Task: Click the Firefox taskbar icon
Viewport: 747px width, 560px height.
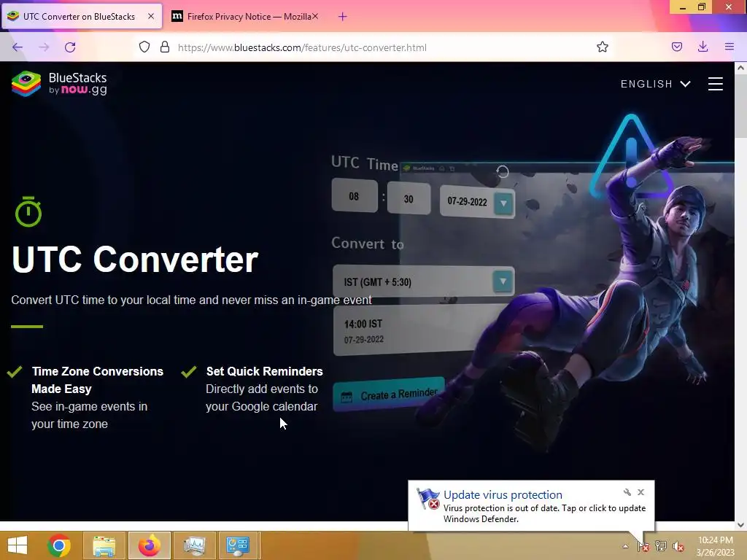Action: [x=149, y=545]
